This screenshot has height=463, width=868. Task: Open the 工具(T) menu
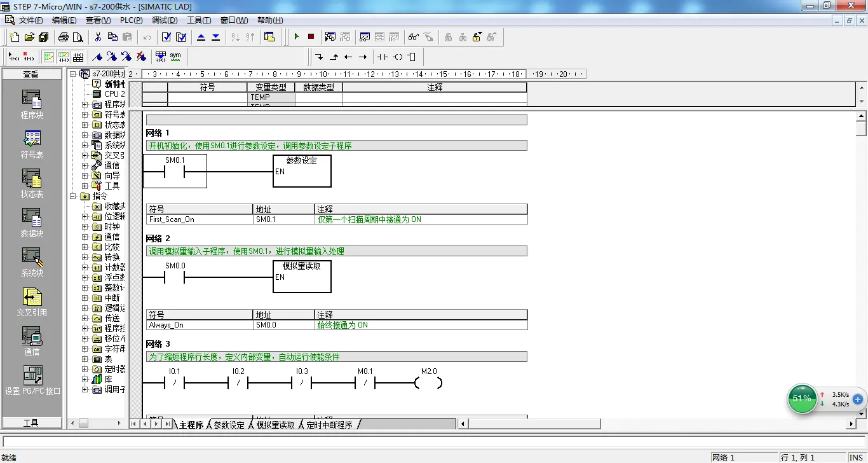tap(199, 20)
